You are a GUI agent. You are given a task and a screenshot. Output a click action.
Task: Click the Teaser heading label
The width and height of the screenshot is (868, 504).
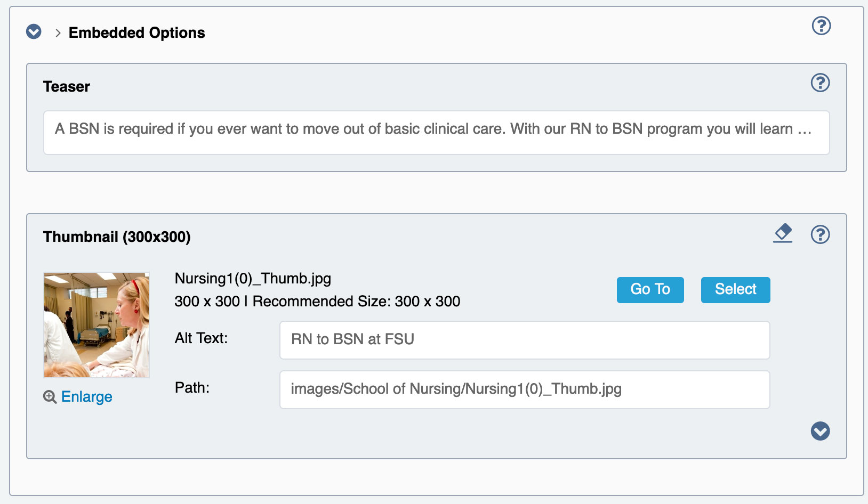(x=67, y=86)
